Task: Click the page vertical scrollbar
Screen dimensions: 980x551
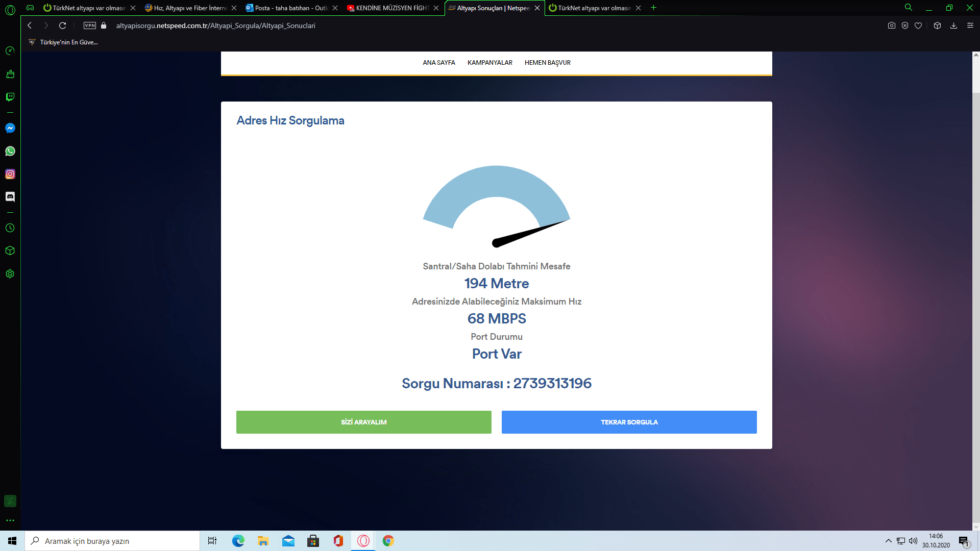Action: click(975, 306)
